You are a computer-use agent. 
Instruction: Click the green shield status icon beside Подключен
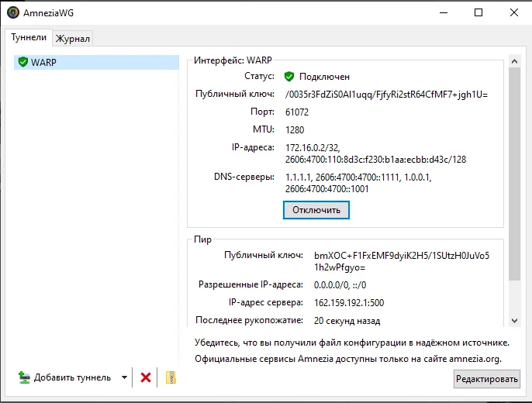pos(289,77)
